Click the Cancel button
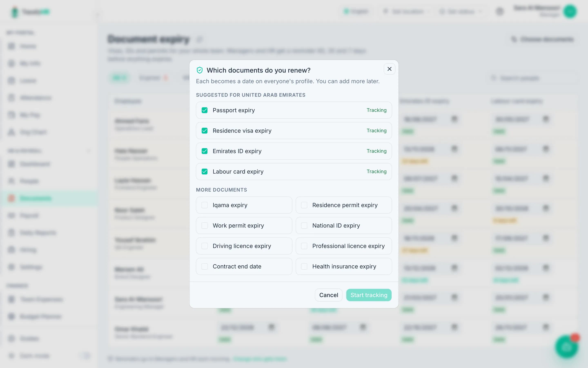The height and width of the screenshot is (368, 588). 329,295
